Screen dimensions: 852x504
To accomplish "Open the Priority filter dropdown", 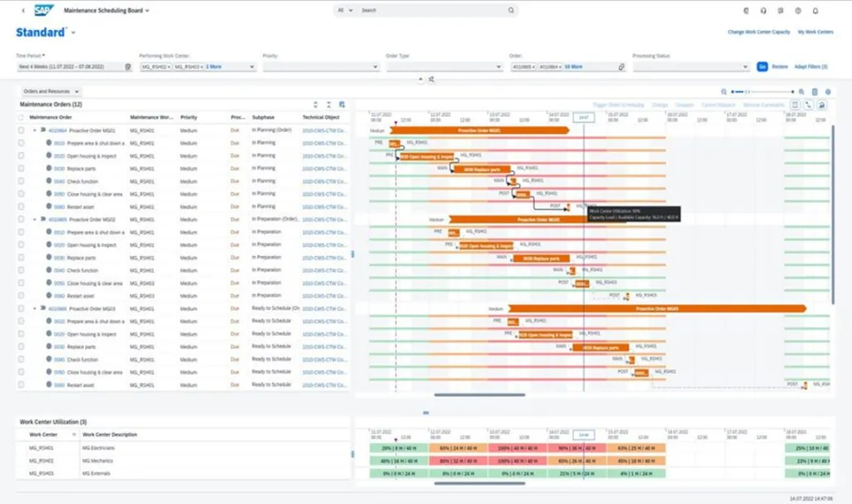I will (x=375, y=67).
